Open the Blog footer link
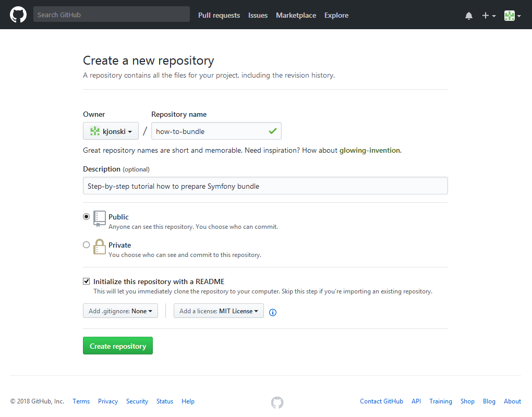 click(489, 401)
